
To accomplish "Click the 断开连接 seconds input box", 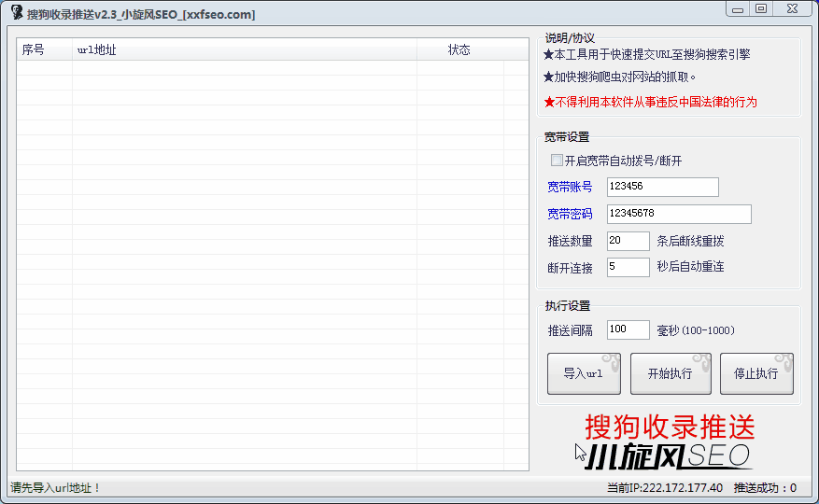I will (x=628, y=268).
